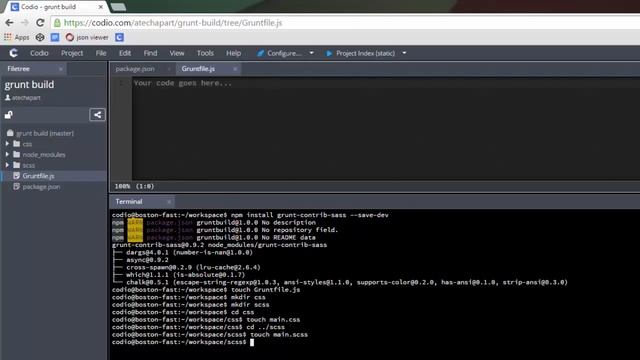This screenshot has width=640, height=360.
Task: Open the View menu
Action: click(177, 53)
